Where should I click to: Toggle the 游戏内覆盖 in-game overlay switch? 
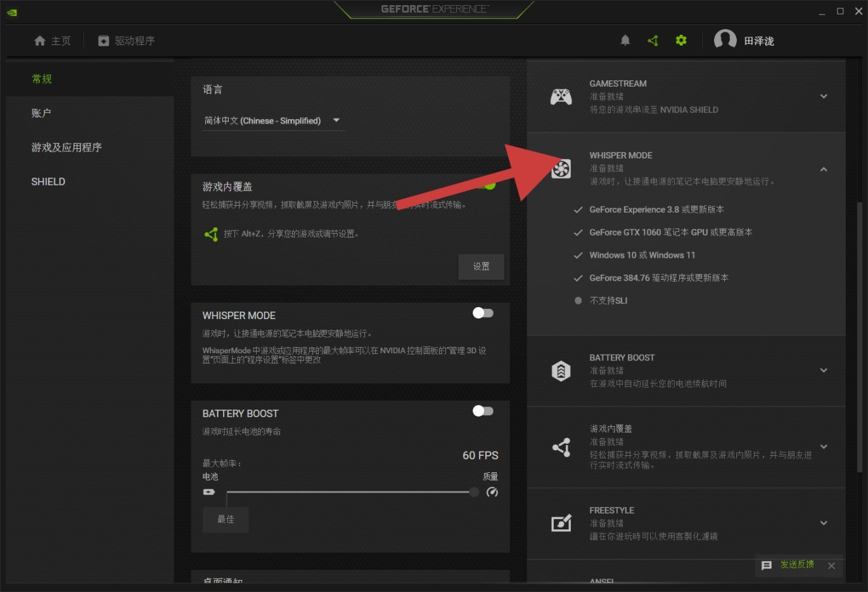(x=485, y=185)
